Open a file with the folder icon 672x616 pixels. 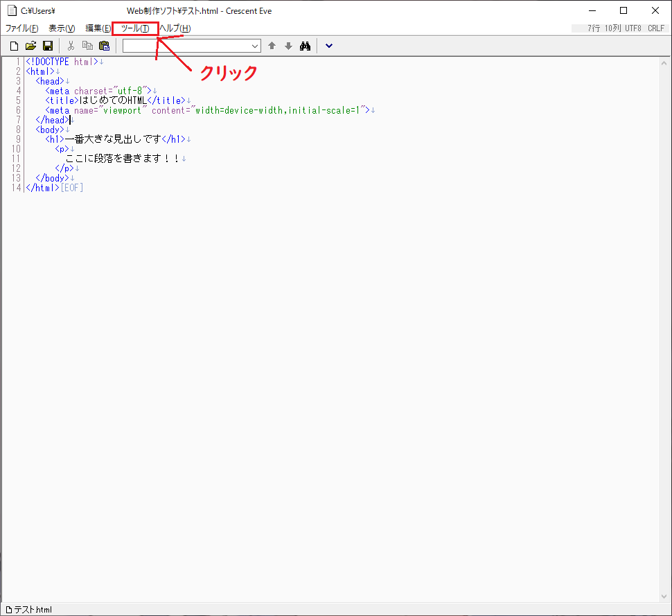pyautogui.click(x=30, y=46)
